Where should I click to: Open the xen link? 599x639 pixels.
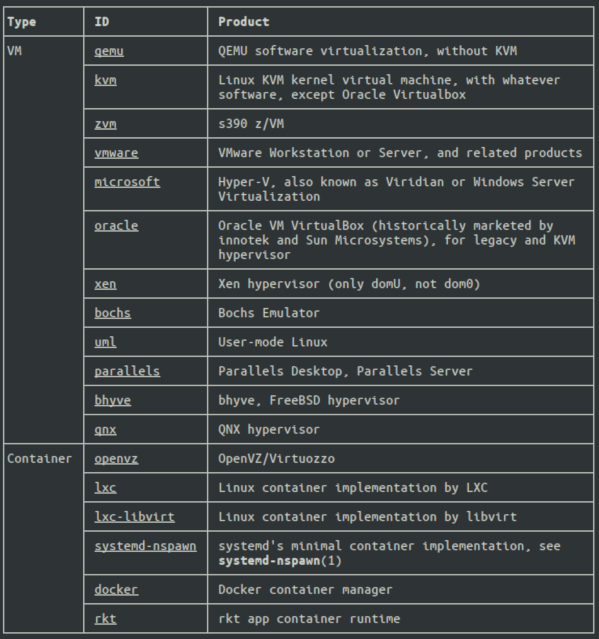coord(105,284)
